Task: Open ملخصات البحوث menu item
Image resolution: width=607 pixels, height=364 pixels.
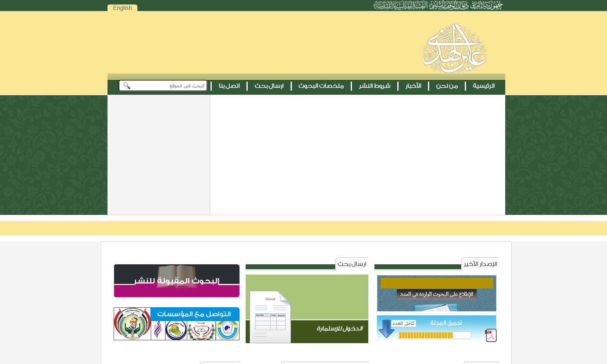Action: [321, 86]
